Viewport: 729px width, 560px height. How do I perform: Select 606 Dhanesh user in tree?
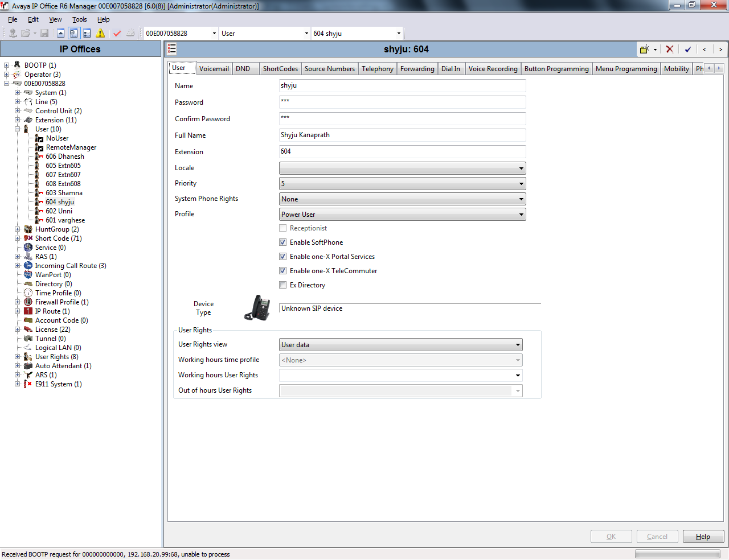65,157
